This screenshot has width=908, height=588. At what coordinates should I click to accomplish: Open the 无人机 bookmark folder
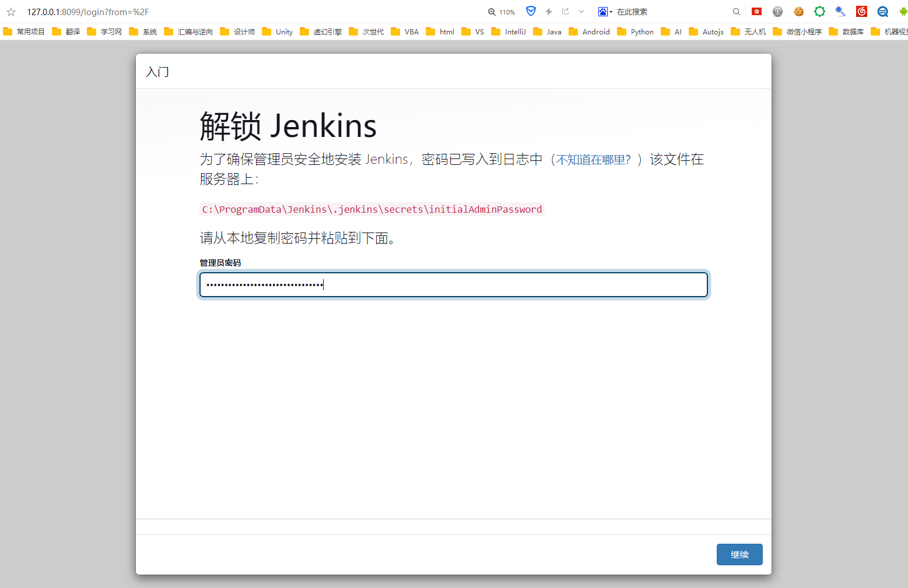pos(748,31)
